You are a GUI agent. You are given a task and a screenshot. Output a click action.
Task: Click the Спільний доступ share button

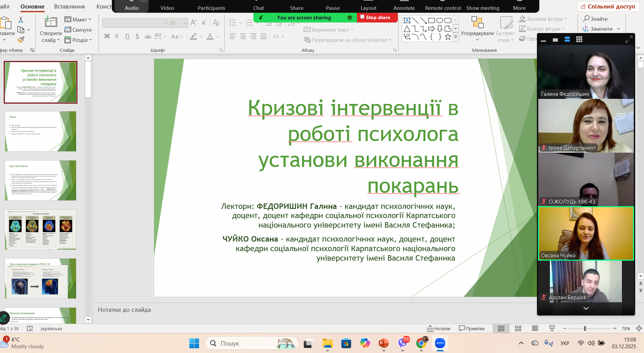608,6
